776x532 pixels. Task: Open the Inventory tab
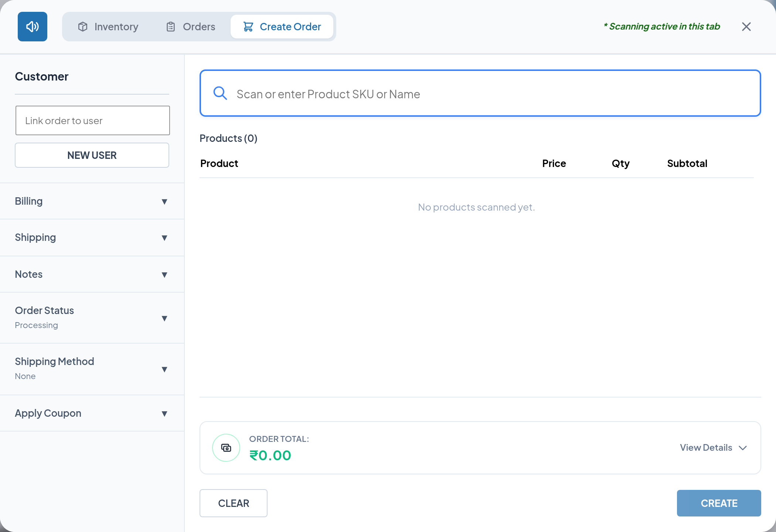click(108, 27)
